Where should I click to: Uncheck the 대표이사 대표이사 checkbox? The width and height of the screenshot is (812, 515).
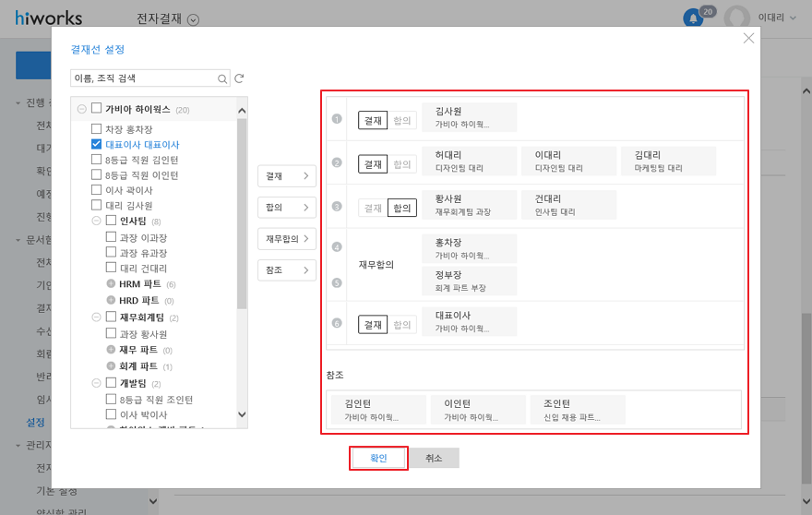point(97,145)
